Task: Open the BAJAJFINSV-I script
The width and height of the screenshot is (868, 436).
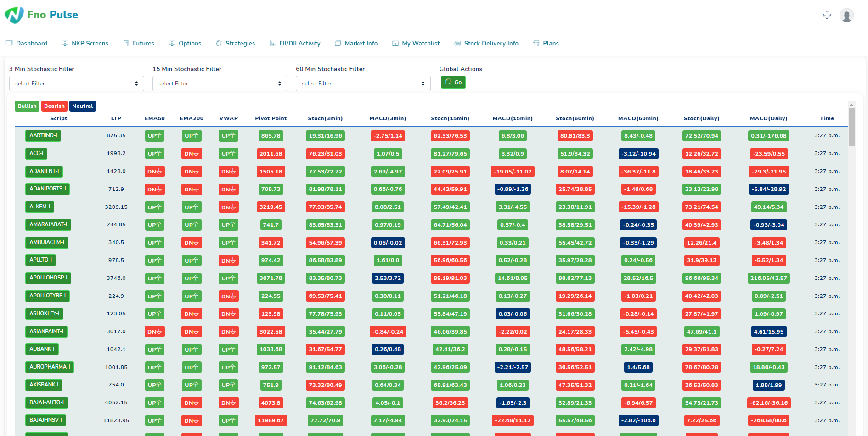Action: tap(45, 420)
